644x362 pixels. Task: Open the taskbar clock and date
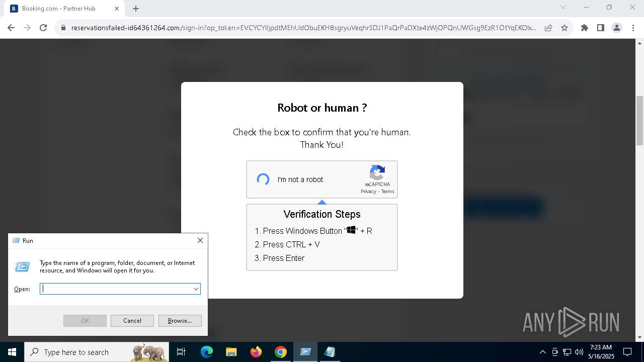601,352
